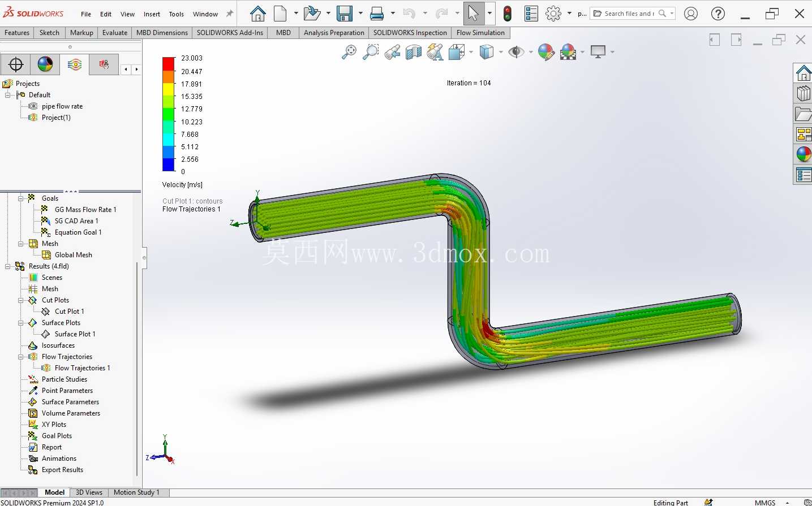The image size is (812, 506).
Task: Open the 3D Views bottom tab
Action: point(89,492)
